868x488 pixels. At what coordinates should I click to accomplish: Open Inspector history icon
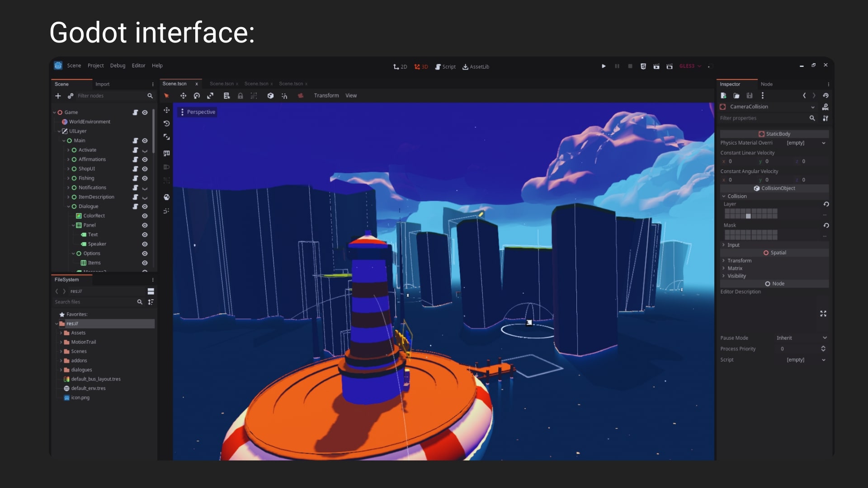pos(826,95)
